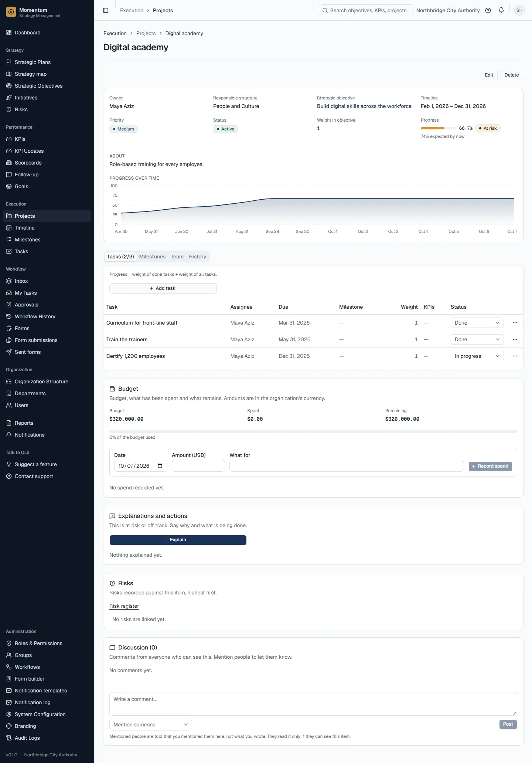Click the At risk status badge
The image size is (532, 763).
[x=488, y=128]
